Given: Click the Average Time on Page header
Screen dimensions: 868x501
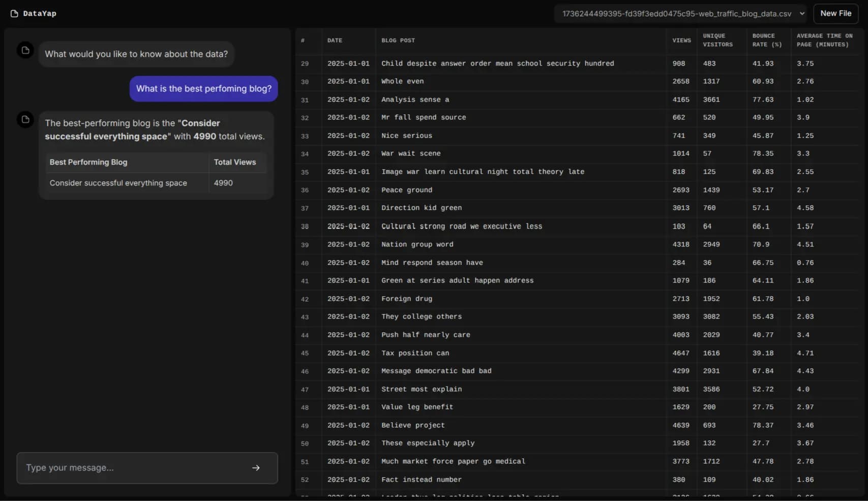Looking at the screenshot, I should [824, 41].
